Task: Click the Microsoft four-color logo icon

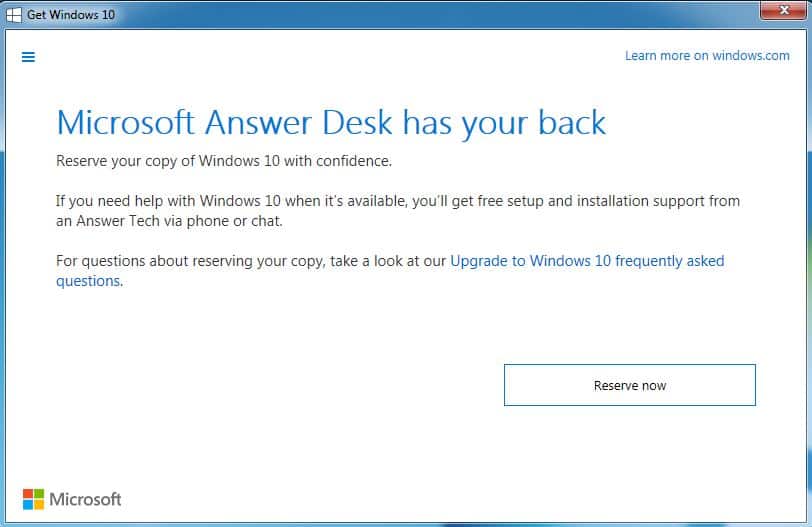Action: (x=34, y=499)
